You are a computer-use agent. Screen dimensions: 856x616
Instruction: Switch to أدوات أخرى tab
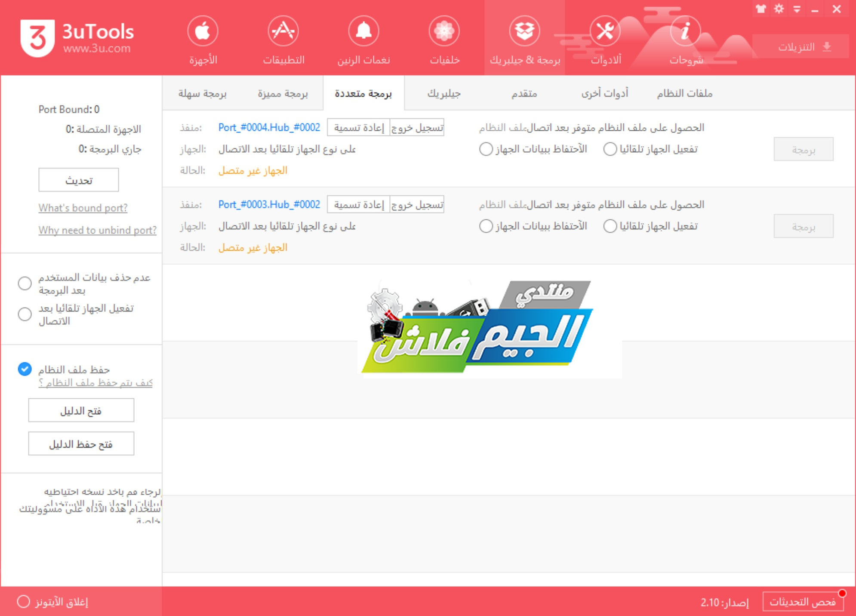605,93
